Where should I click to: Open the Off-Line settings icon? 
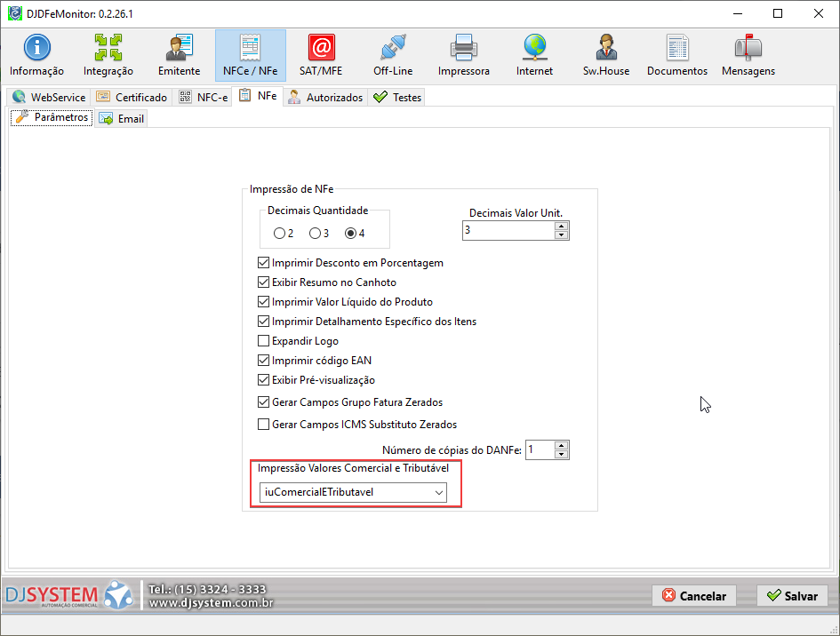(x=392, y=55)
